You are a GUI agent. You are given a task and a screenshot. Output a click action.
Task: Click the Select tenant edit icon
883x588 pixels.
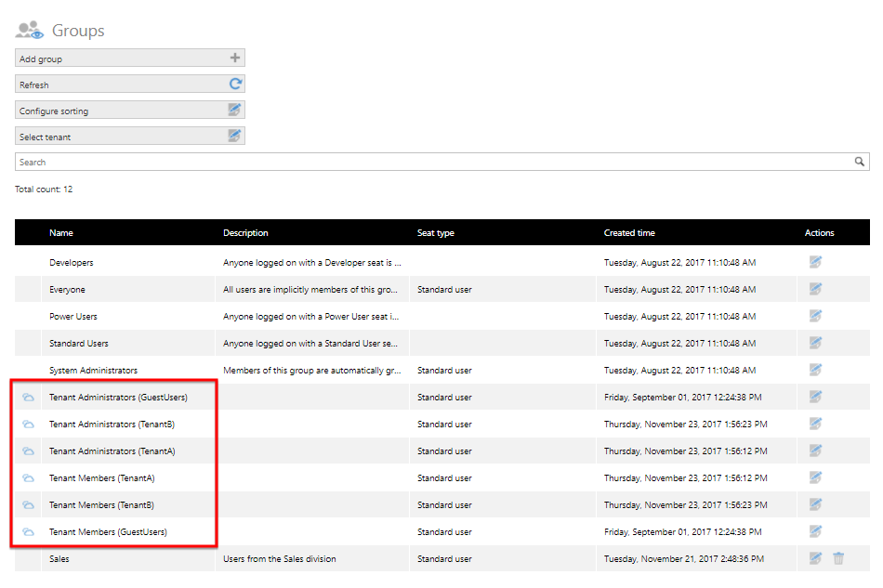(234, 136)
